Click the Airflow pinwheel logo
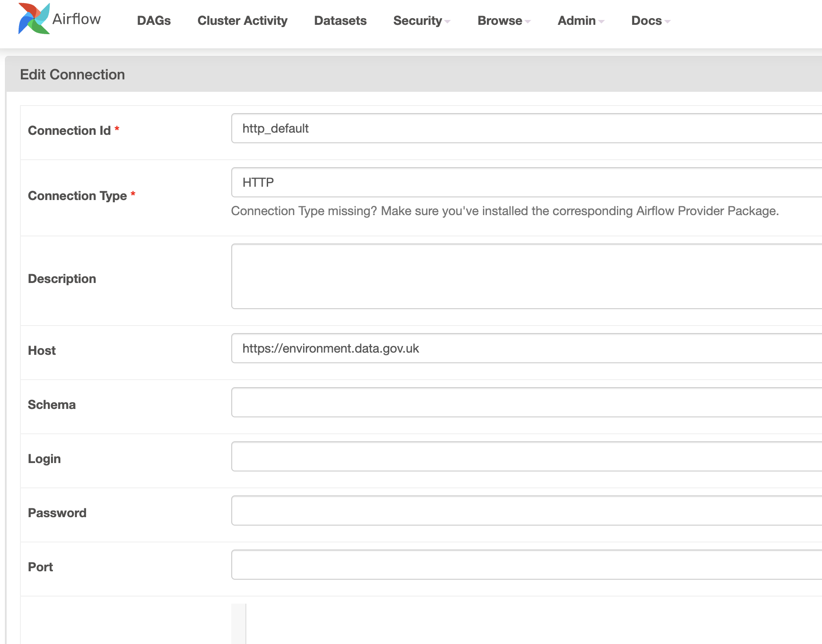Viewport: 822px width, 644px height. pos(34,19)
